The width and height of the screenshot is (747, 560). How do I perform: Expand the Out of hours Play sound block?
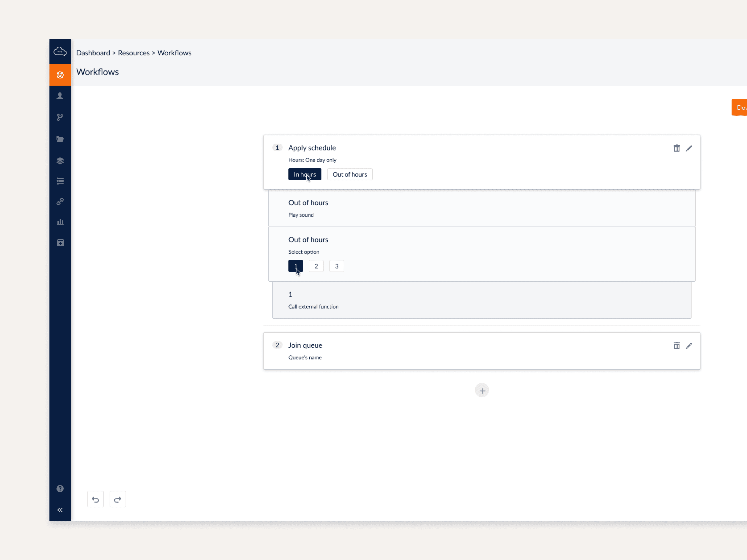pos(482,208)
